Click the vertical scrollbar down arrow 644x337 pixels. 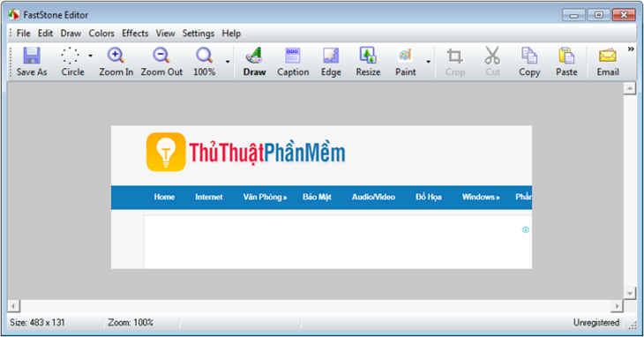click(629, 293)
